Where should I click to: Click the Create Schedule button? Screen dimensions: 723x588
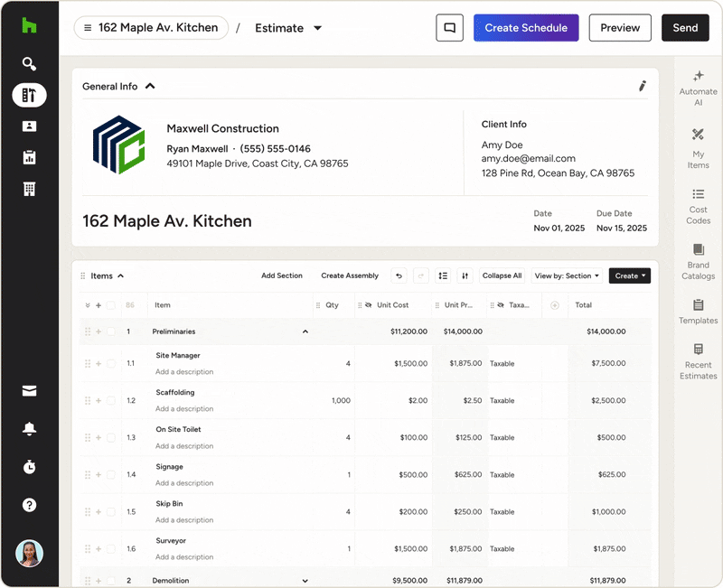click(x=525, y=28)
